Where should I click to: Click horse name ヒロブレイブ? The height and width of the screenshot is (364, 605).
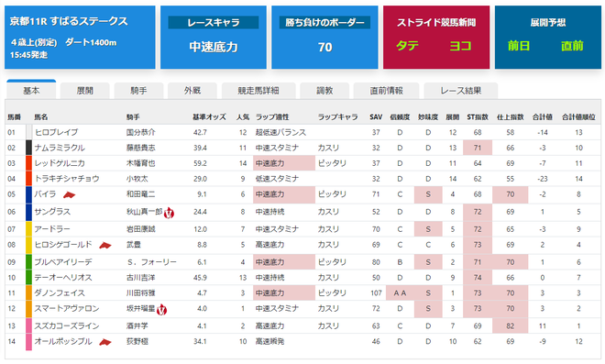[56, 132]
